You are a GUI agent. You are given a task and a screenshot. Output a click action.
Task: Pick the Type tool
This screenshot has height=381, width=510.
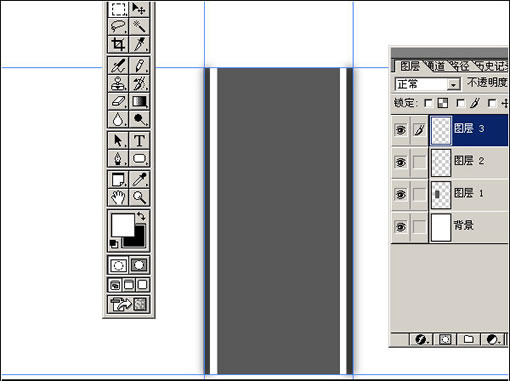[139, 140]
